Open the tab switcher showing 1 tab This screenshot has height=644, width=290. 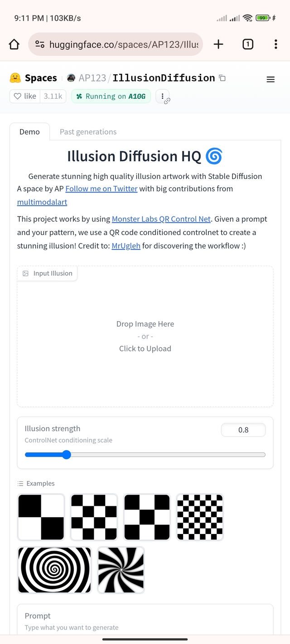248,44
